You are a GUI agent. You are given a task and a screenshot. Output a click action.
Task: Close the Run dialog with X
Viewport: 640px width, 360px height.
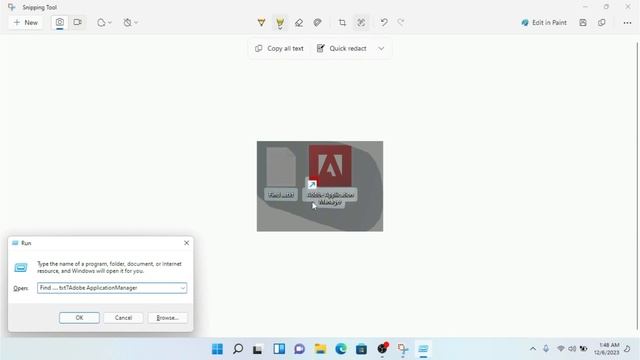click(187, 243)
